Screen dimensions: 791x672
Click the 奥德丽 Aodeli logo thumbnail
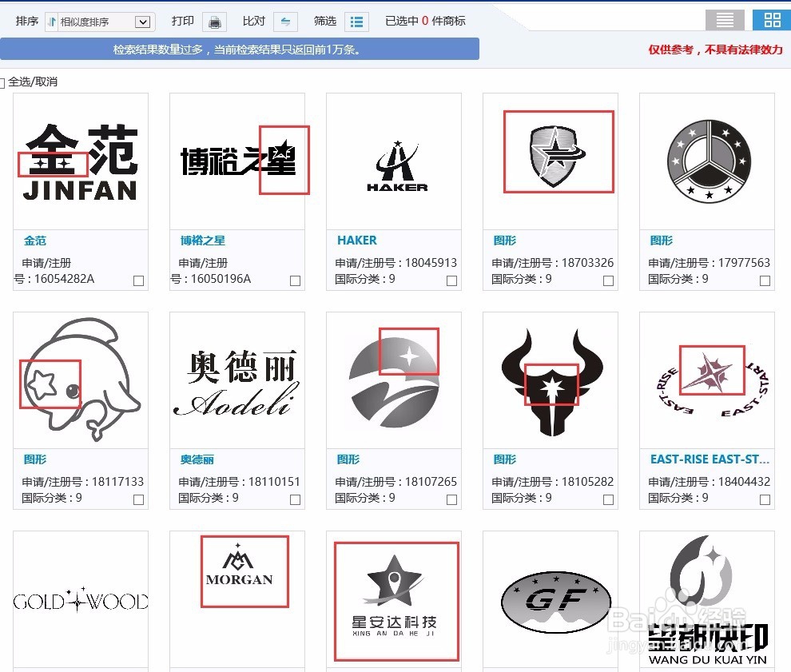[237, 380]
